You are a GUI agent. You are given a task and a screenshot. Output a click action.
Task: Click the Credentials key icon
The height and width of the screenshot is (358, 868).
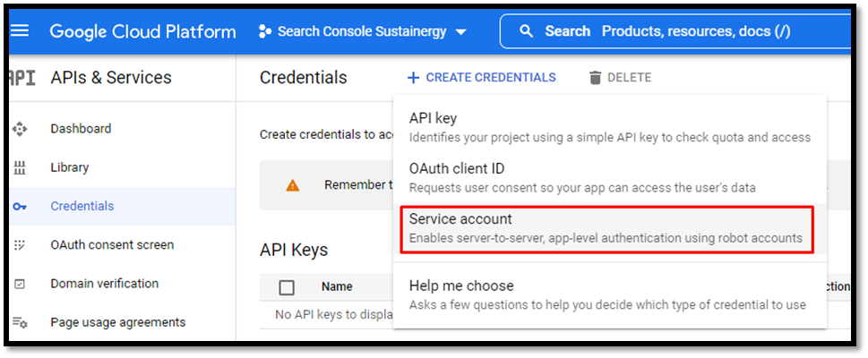(x=20, y=207)
